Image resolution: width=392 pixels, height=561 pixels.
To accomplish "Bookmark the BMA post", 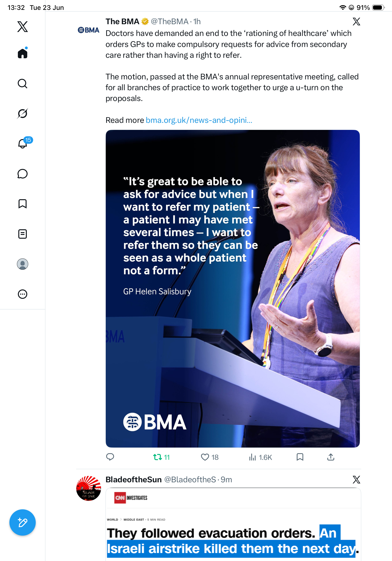I will [300, 457].
